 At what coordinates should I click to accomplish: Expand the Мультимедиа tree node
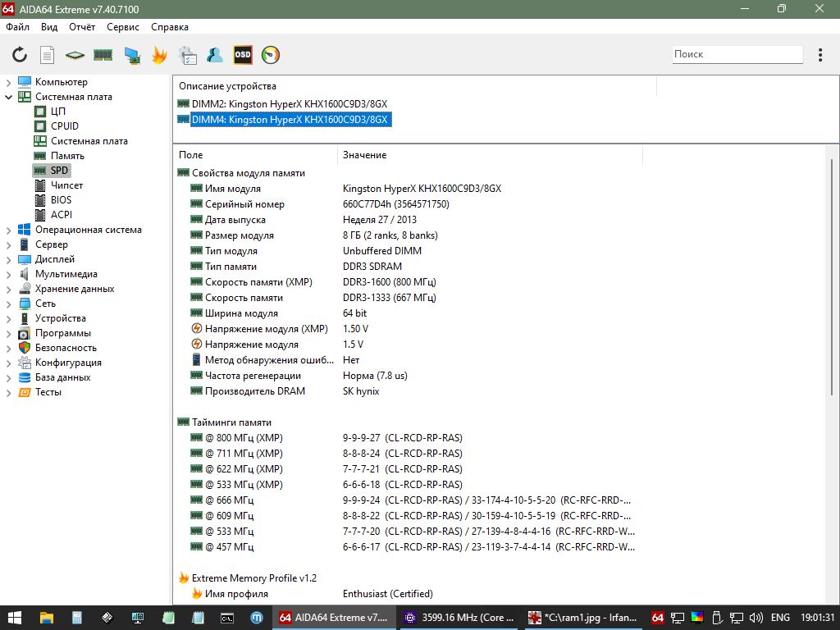[8, 274]
